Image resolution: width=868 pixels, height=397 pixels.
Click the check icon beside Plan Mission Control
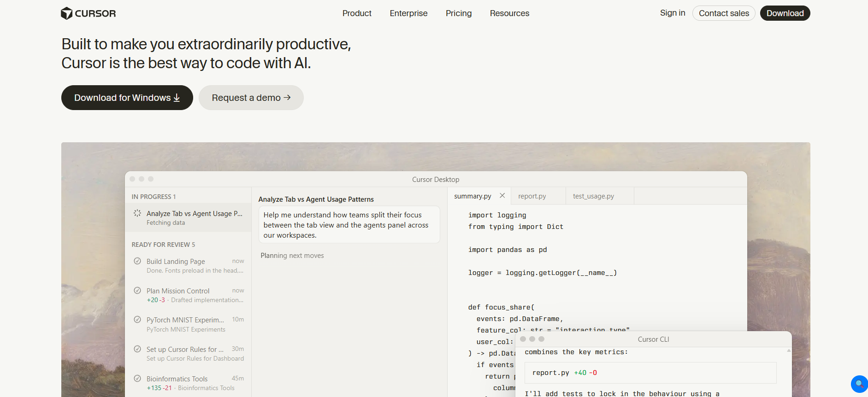(137, 291)
